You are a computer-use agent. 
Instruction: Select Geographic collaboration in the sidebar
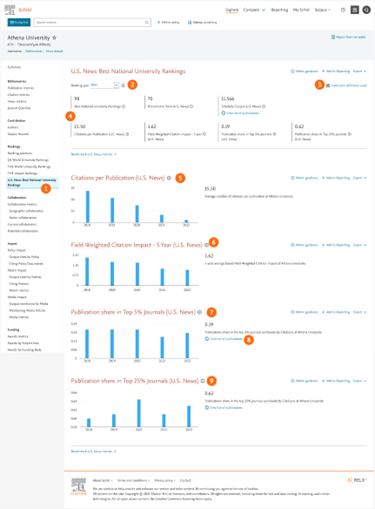coord(26,211)
